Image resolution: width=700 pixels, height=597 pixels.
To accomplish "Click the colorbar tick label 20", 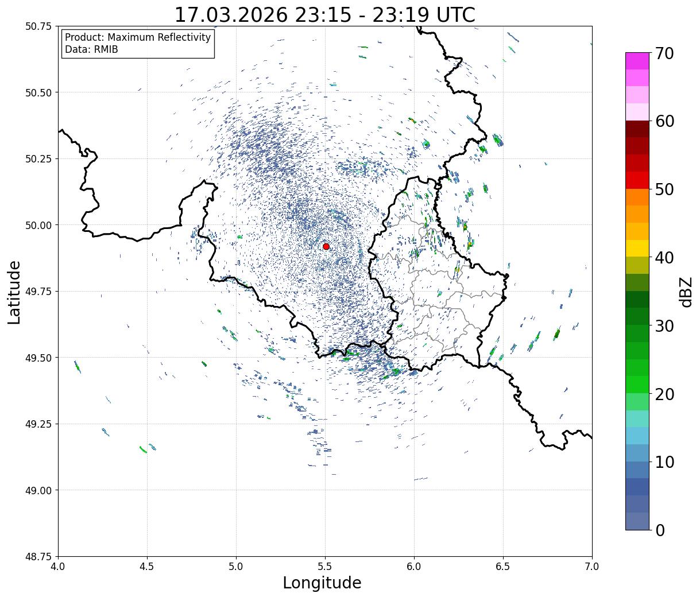I will tap(664, 394).
